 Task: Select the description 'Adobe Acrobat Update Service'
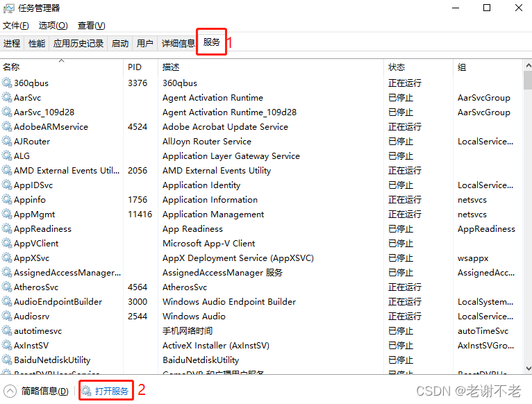pyautogui.click(x=225, y=126)
